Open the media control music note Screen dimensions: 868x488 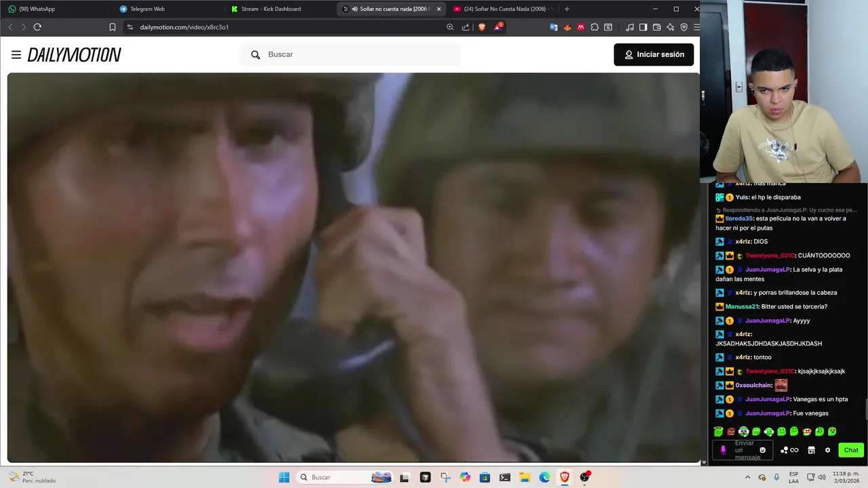click(x=630, y=27)
